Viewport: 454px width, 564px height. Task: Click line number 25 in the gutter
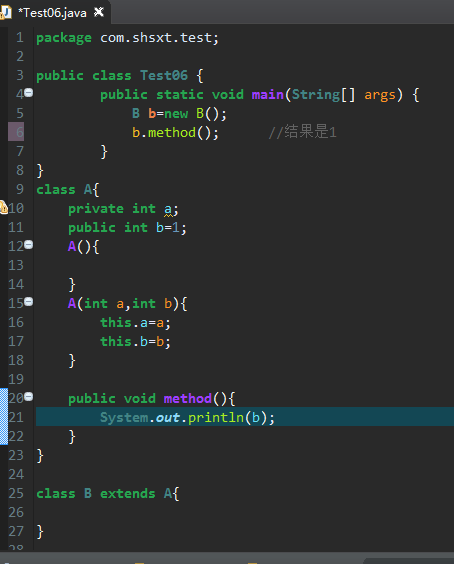click(16, 493)
